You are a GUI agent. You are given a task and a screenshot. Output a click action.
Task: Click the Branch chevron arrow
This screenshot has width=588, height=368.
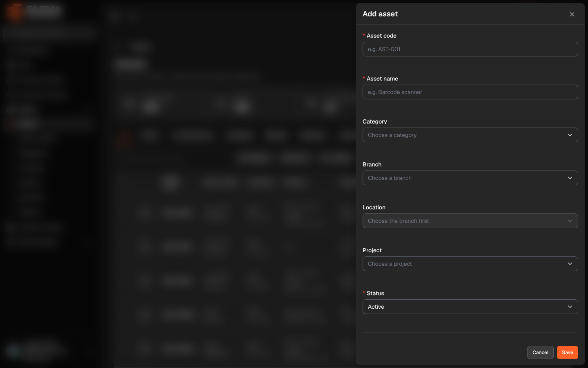(570, 178)
